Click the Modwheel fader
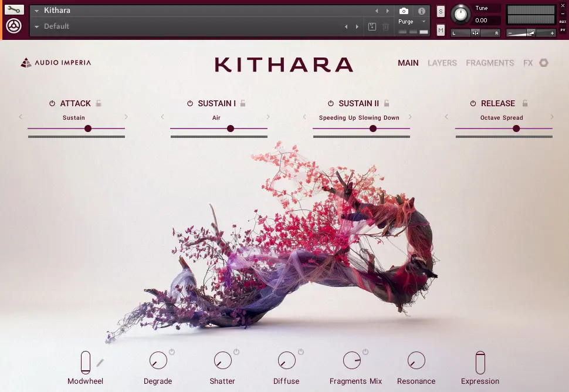The width and height of the screenshot is (569, 392). [x=86, y=362]
